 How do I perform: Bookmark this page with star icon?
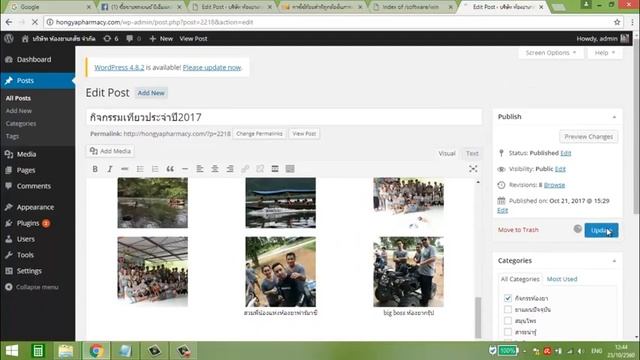pyautogui.click(x=617, y=22)
